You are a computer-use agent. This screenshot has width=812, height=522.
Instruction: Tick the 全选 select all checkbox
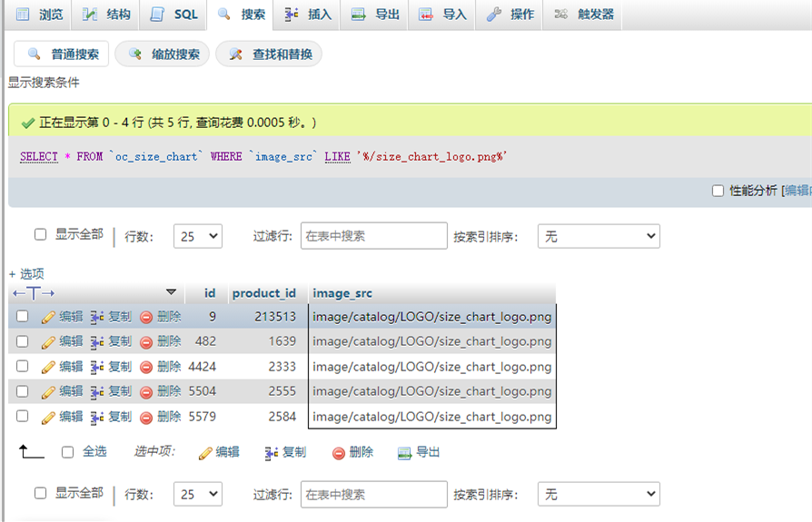(68, 452)
